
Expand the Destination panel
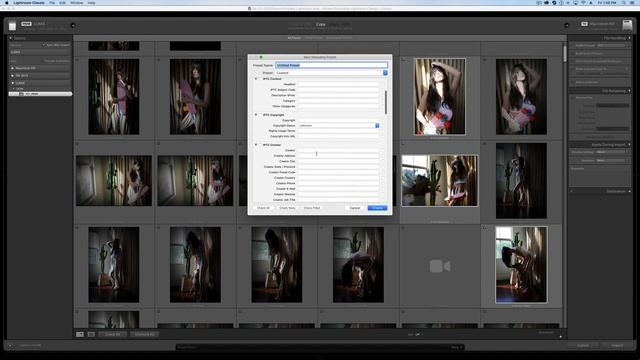(x=629, y=191)
